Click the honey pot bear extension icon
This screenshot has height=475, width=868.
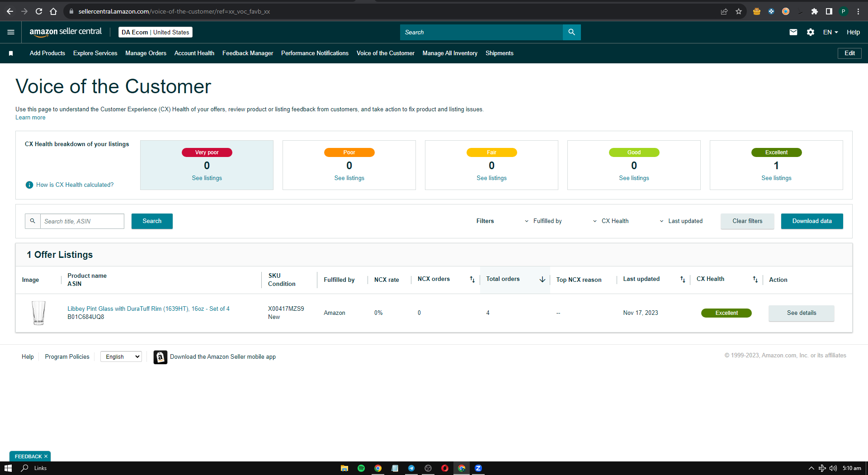click(757, 11)
